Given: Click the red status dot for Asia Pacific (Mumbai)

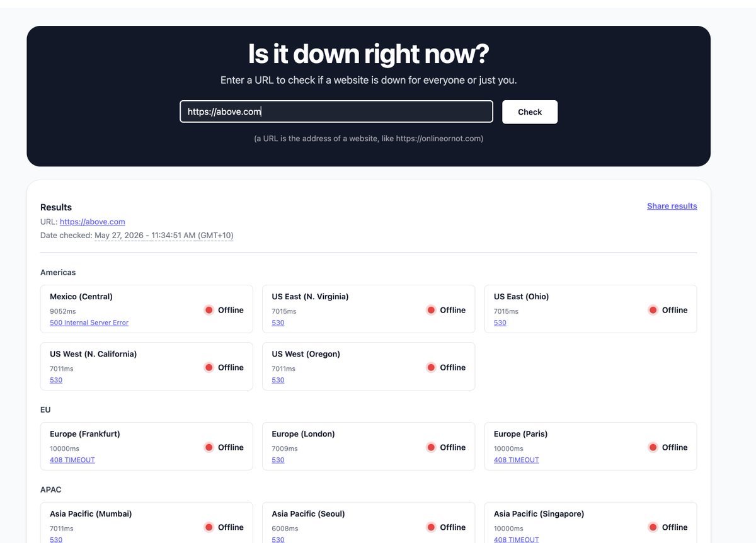Looking at the screenshot, I should pos(209,527).
